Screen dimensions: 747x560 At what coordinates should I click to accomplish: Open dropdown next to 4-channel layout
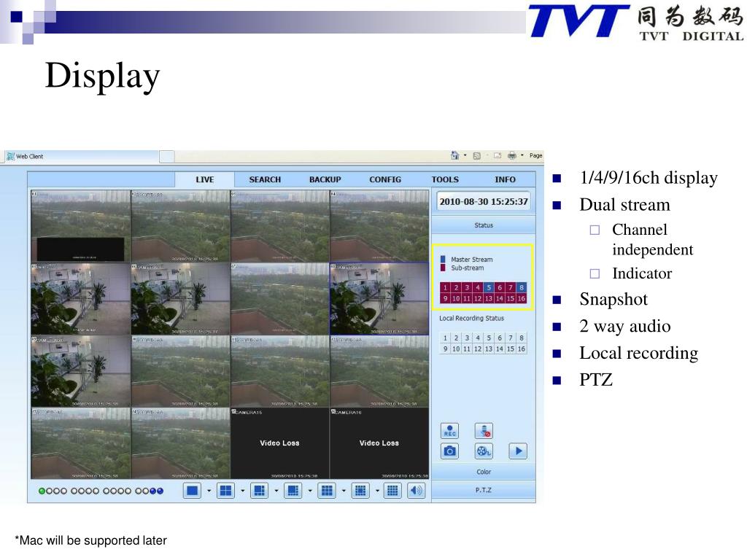pos(242,491)
